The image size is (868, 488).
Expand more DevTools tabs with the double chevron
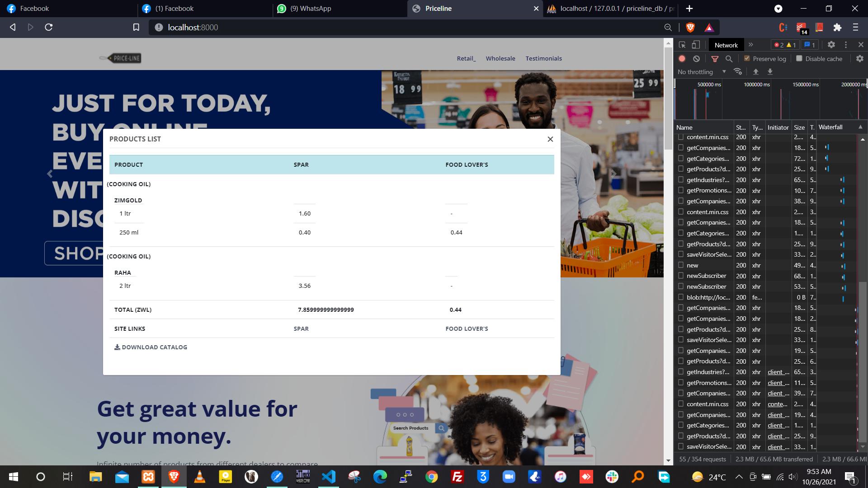click(x=751, y=45)
